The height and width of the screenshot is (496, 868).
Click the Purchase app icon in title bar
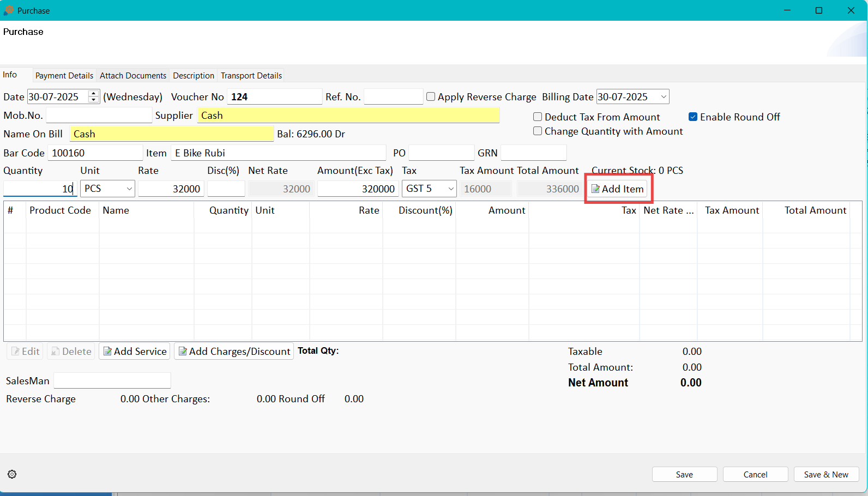click(9, 10)
